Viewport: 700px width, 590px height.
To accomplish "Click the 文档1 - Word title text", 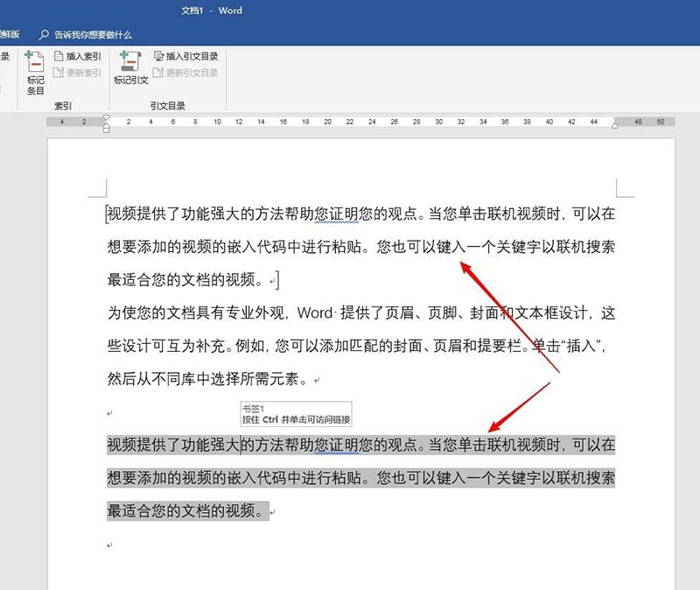I will [x=212, y=11].
